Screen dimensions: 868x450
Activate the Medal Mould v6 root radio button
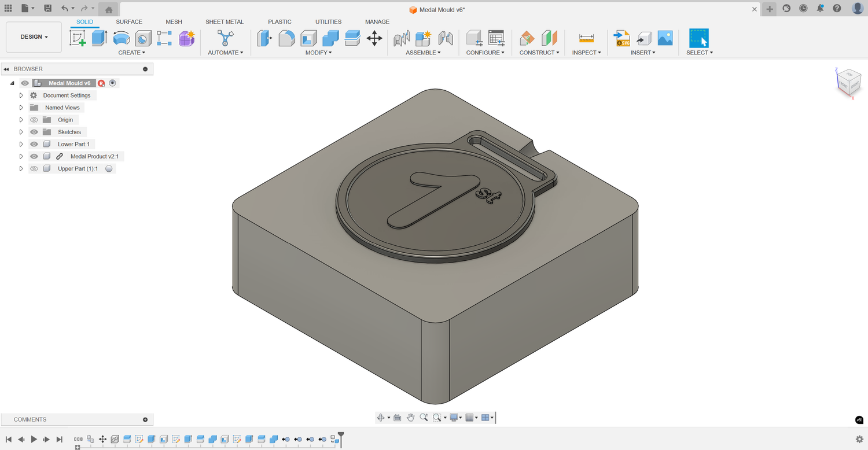coord(113,83)
